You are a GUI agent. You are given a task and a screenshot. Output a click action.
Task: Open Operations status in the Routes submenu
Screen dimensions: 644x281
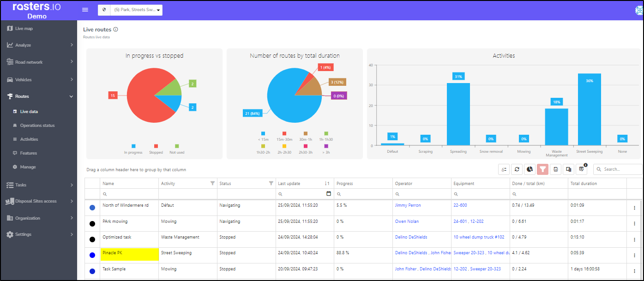click(x=37, y=126)
